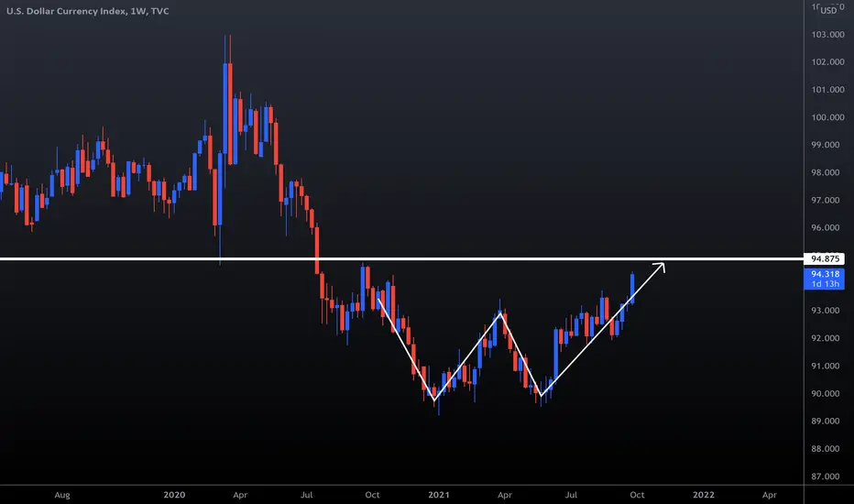Click the U.S. Dollar Currency Index chart title

(x=88, y=11)
